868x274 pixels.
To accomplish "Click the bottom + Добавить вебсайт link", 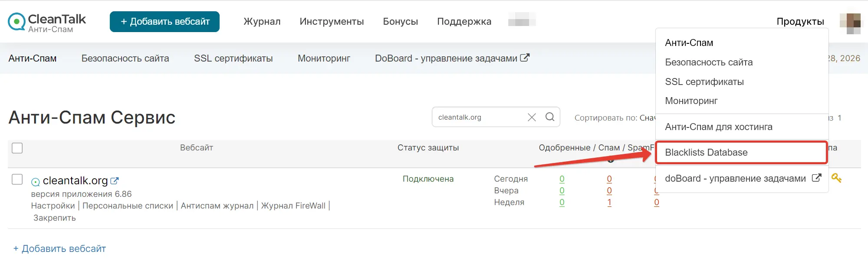I will pos(59,249).
